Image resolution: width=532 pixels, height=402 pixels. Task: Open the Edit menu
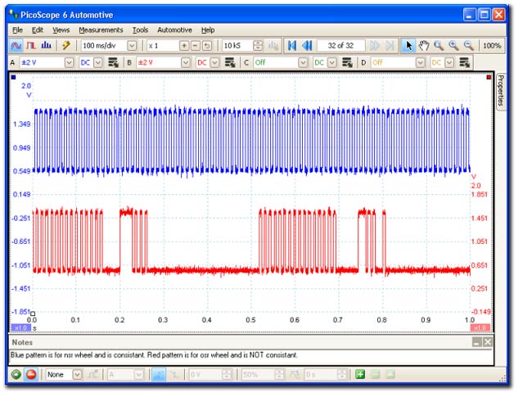(38, 29)
